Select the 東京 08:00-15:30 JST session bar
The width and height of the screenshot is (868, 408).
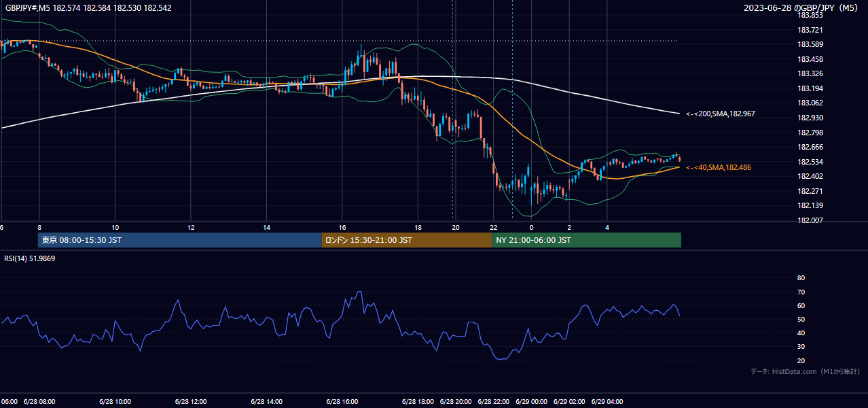coord(180,240)
